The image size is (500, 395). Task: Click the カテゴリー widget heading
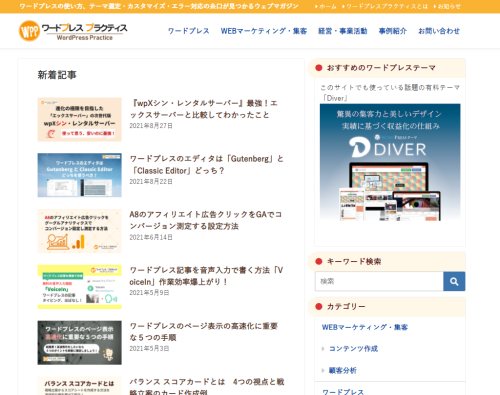(x=346, y=306)
